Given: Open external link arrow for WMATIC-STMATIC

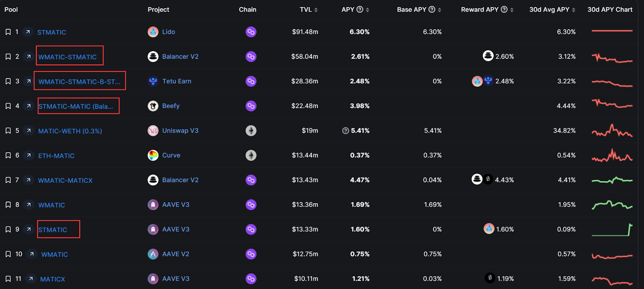Looking at the screenshot, I should pyautogui.click(x=28, y=56).
